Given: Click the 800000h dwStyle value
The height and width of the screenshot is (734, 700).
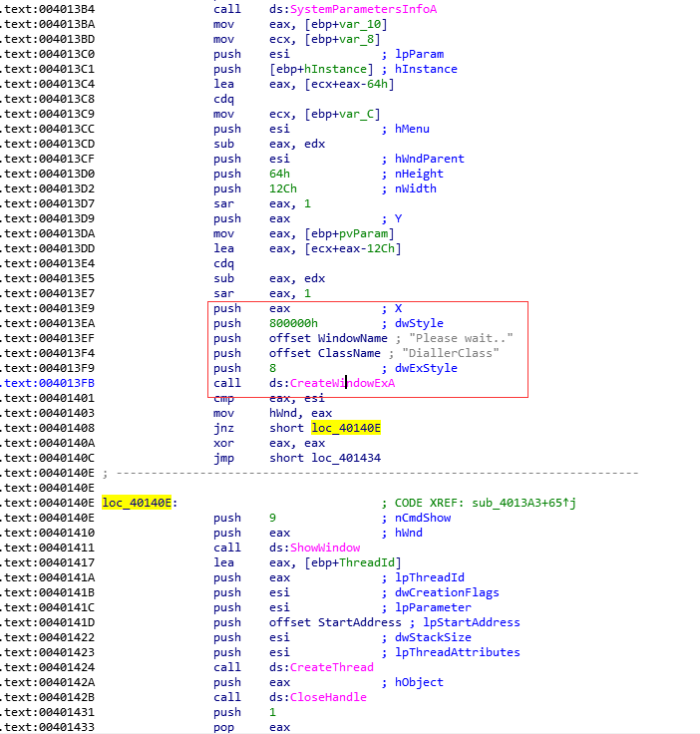Looking at the screenshot, I should coord(293,323).
